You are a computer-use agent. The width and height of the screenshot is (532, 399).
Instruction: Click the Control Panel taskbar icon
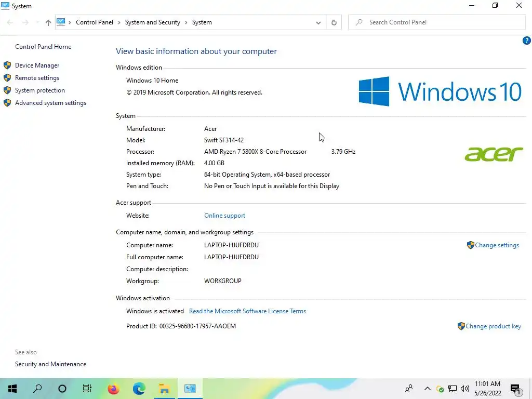(190, 389)
